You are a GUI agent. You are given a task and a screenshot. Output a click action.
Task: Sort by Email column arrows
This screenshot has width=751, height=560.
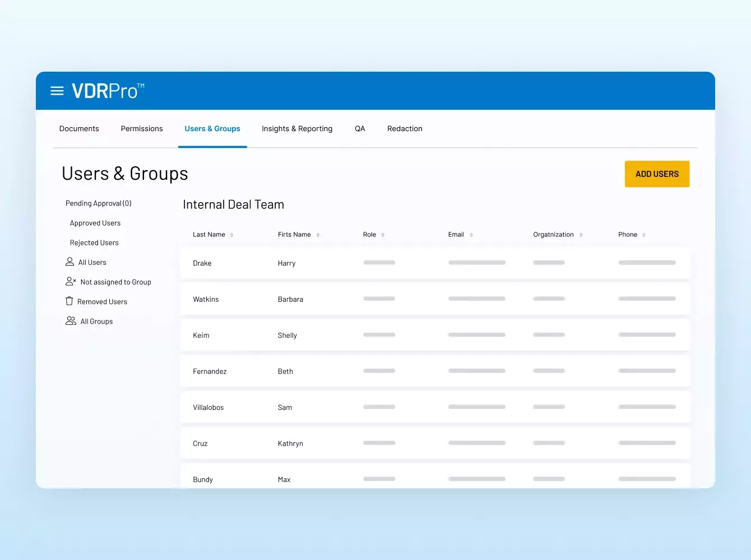tap(471, 235)
